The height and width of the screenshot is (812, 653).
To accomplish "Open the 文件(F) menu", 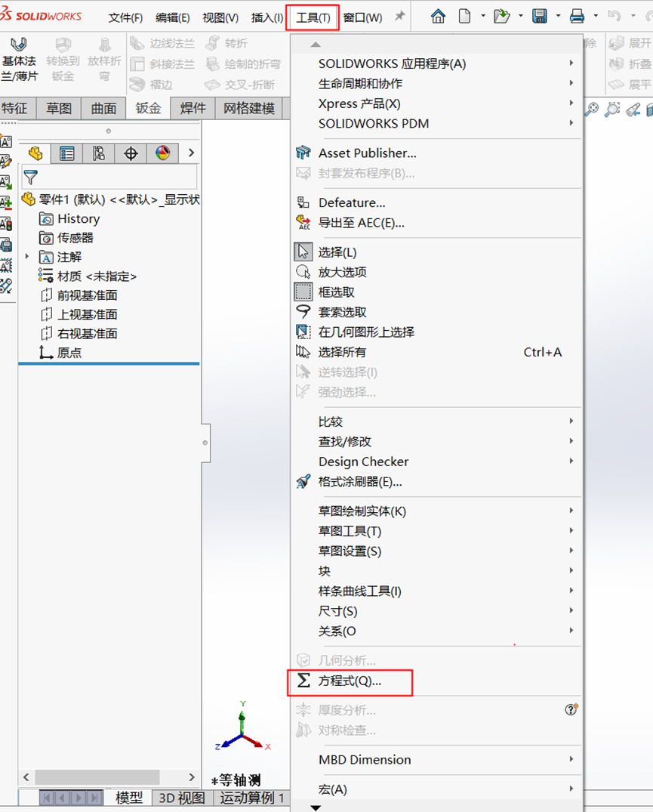I will click(125, 18).
